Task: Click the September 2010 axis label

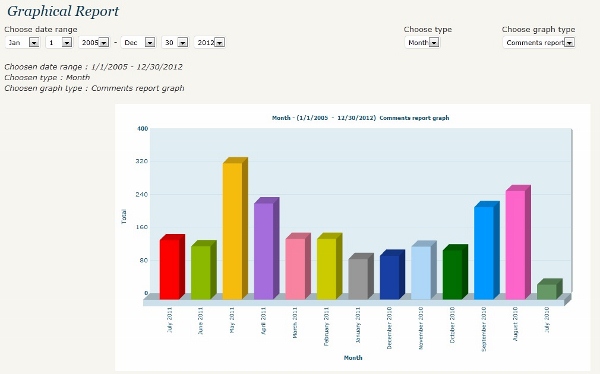Action: click(484, 329)
